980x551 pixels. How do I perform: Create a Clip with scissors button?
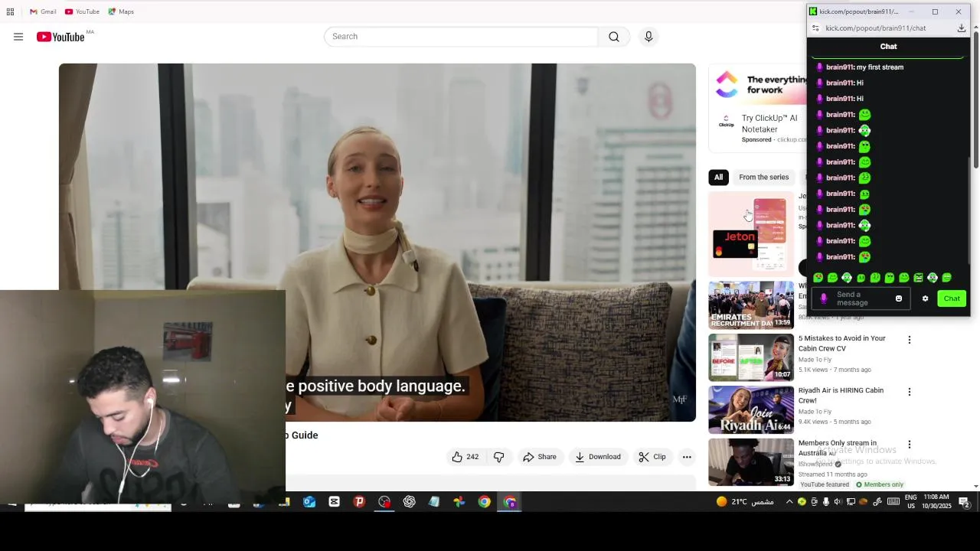652,457
